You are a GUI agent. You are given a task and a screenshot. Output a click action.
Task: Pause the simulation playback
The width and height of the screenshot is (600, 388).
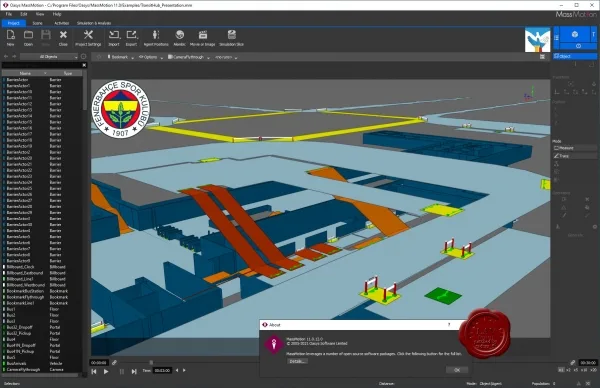pyautogui.click(x=122, y=371)
